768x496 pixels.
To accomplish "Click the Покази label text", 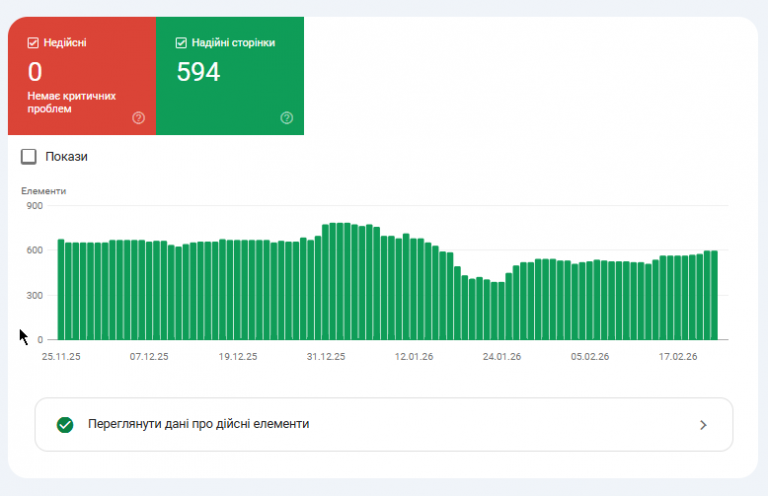I will coord(67,157).
